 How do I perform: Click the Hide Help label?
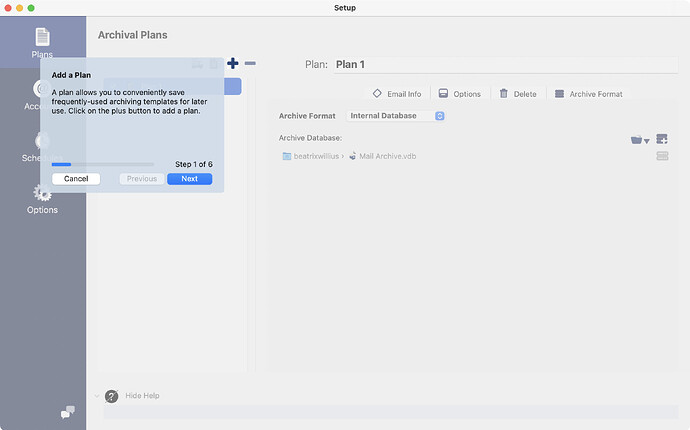142,396
